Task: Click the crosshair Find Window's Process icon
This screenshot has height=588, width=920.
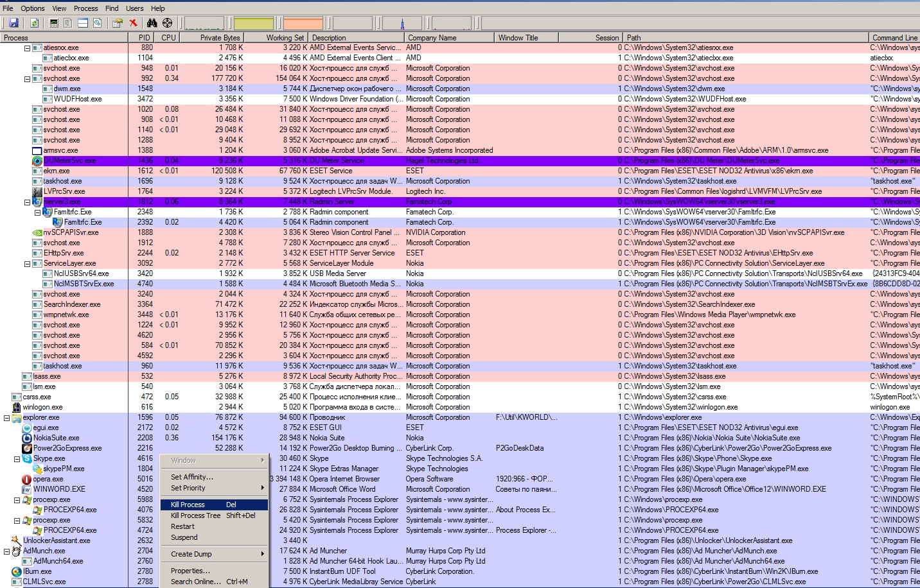Action: 167,23
